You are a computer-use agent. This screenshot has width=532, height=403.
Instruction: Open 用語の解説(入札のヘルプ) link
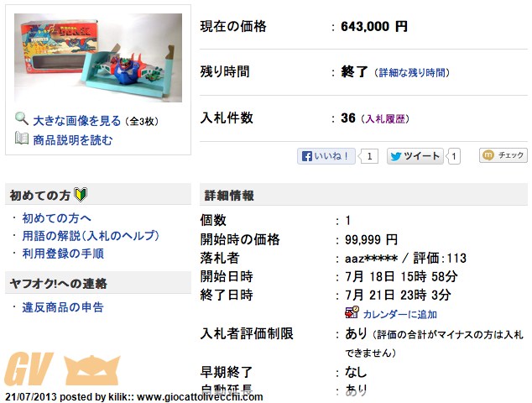[91, 236]
